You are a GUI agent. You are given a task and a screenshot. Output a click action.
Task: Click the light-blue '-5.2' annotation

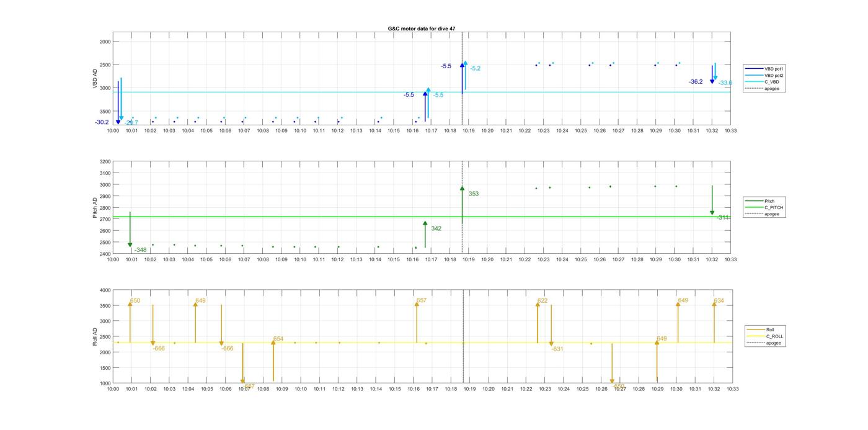pyautogui.click(x=476, y=68)
